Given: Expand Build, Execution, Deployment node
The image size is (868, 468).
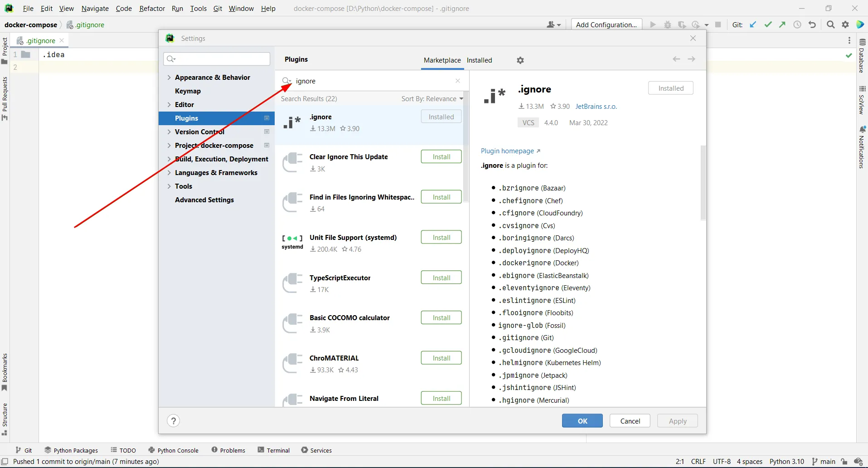Looking at the screenshot, I should (x=169, y=159).
